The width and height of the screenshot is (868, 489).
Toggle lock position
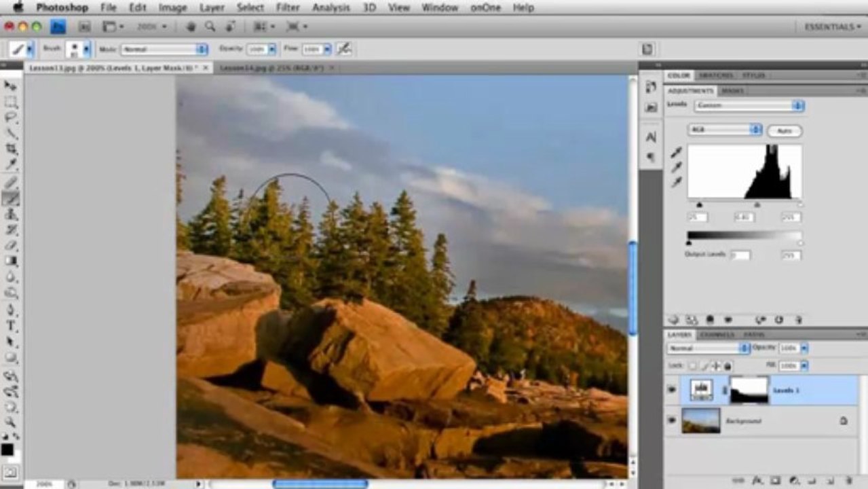click(x=716, y=365)
